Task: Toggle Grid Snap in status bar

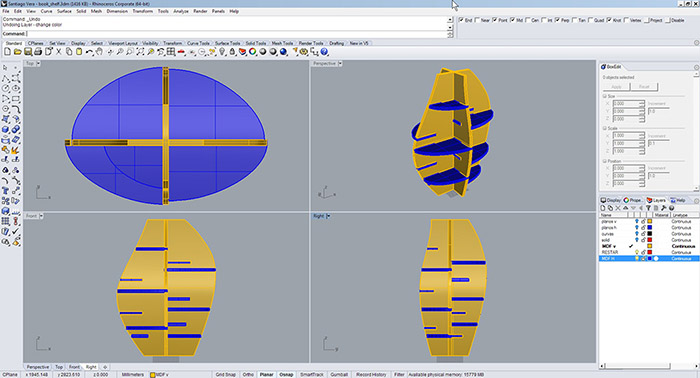Action: pos(225,374)
